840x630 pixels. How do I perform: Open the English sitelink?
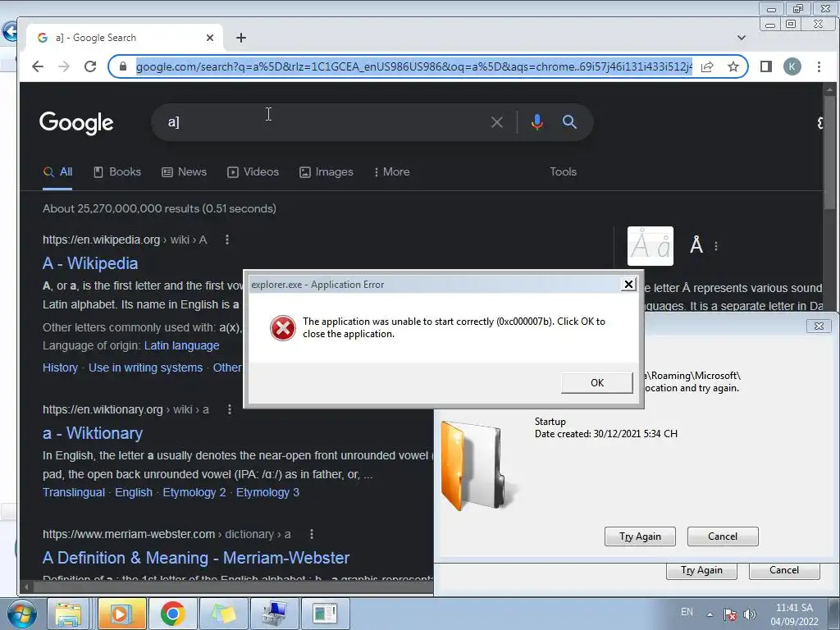[x=134, y=492]
